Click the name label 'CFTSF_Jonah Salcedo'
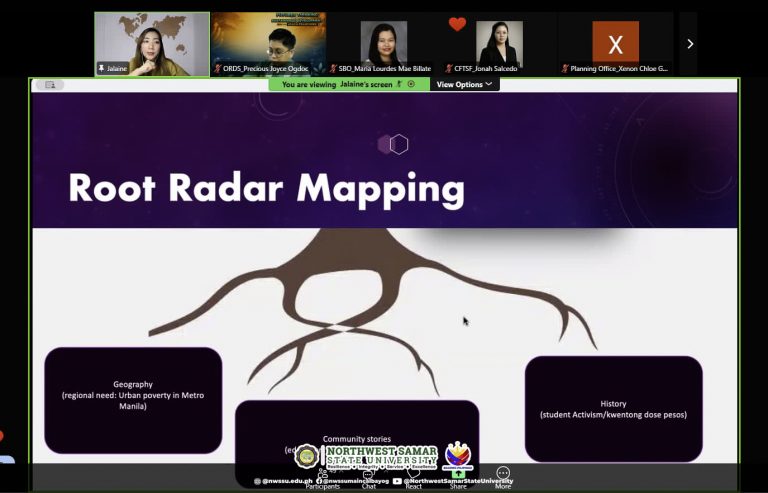768x493 pixels. coord(486,69)
